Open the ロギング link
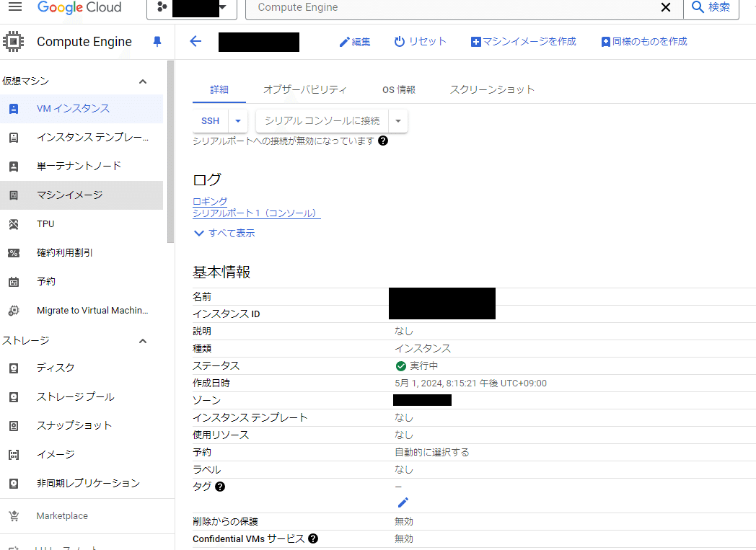This screenshot has height=550, width=756. click(210, 202)
